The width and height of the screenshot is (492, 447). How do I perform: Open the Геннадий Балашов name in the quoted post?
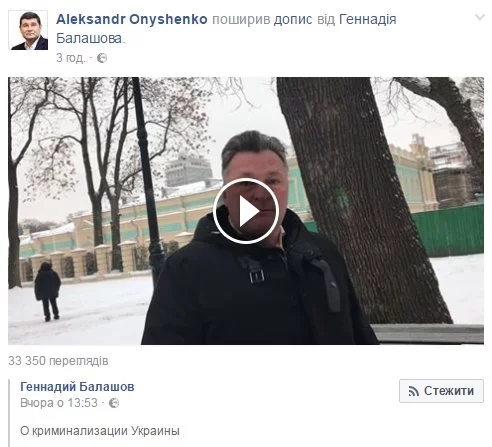pyautogui.click(x=77, y=387)
